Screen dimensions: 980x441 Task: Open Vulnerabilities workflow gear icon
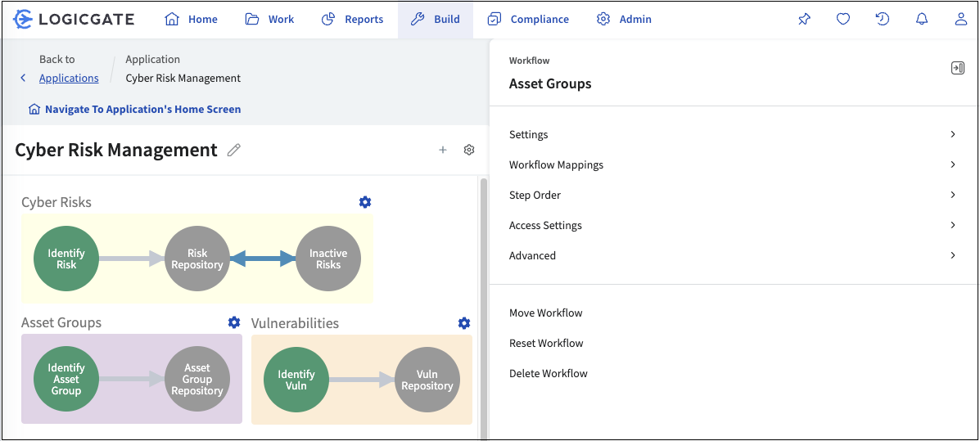[x=463, y=323]
